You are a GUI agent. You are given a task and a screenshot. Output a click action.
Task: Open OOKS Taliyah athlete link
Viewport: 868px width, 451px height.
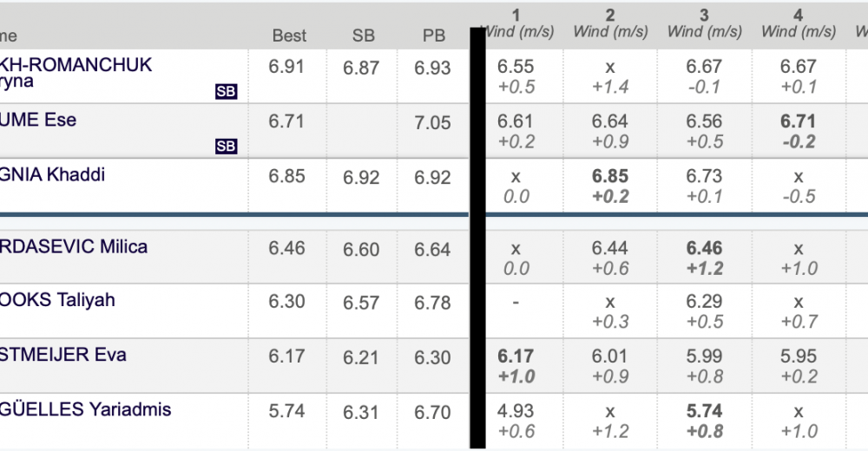coord(57,300)
